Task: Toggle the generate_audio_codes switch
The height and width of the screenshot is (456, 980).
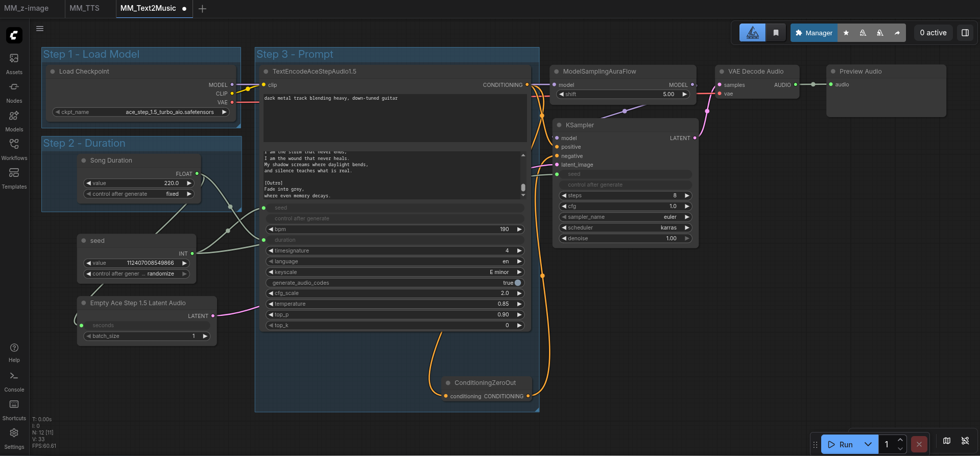Action: pyautogui.click(x=517, y=283)
